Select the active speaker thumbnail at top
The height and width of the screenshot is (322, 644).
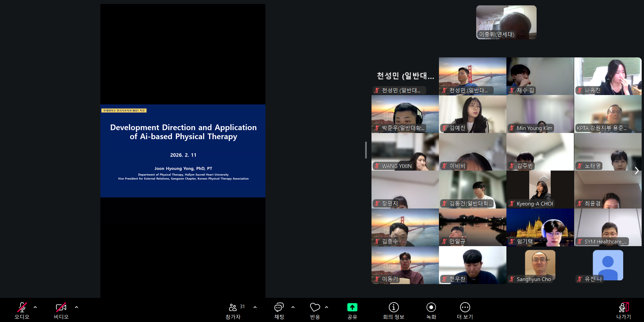click(x=506, y=22)
